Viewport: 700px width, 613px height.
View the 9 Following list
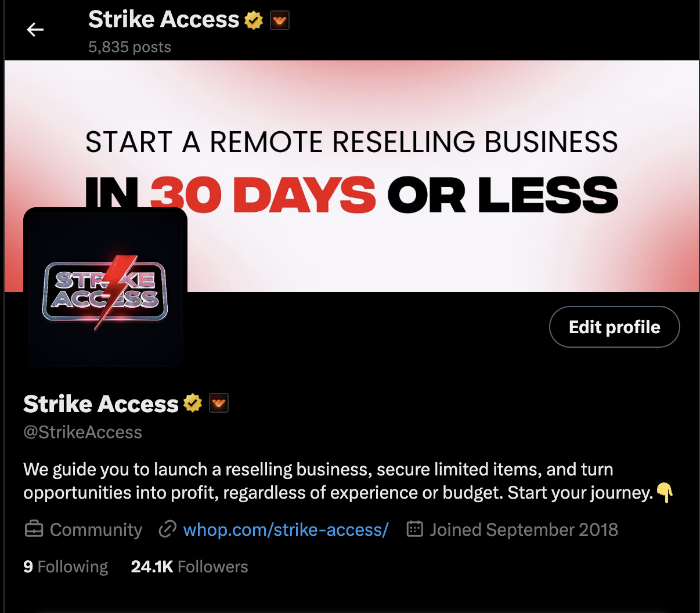[x=66, y=567]
